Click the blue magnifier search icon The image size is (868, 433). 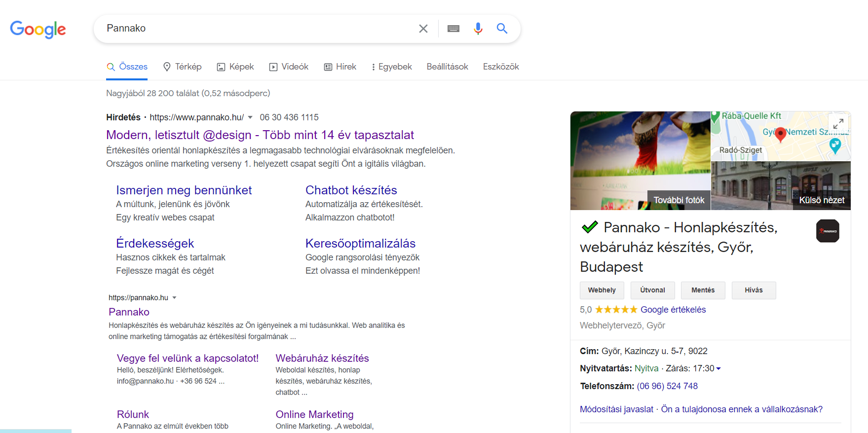(x=502, y=29)
